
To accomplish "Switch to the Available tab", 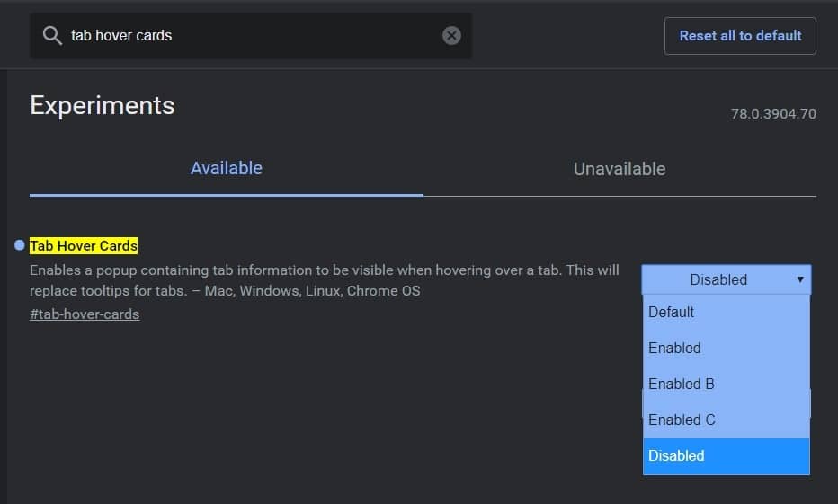I will tap(227, 169).
